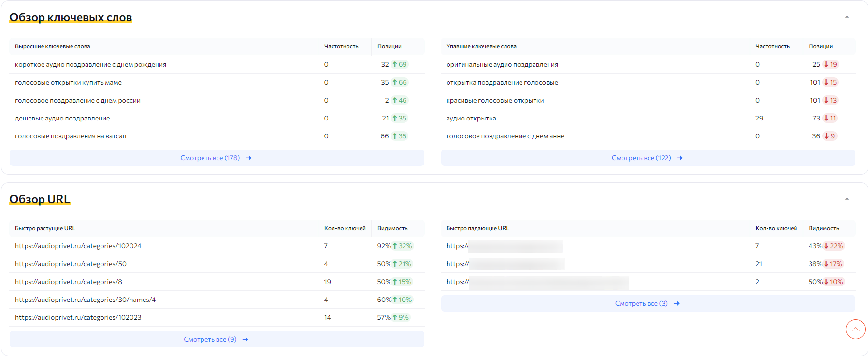The width and height of the screenshot is (868, 360).
Task: Click the red ↓13 position change badge
Action: pos(830,100)
